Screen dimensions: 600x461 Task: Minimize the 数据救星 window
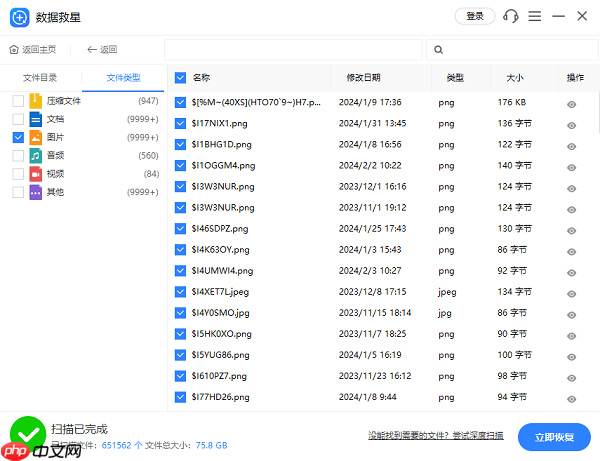(x=558, y=16)
